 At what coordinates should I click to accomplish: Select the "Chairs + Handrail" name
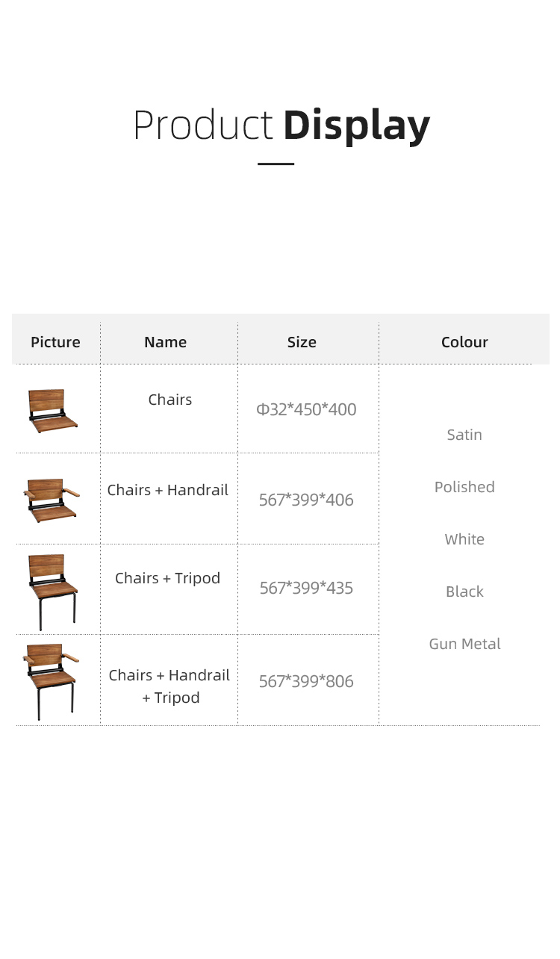coord(168,490)
